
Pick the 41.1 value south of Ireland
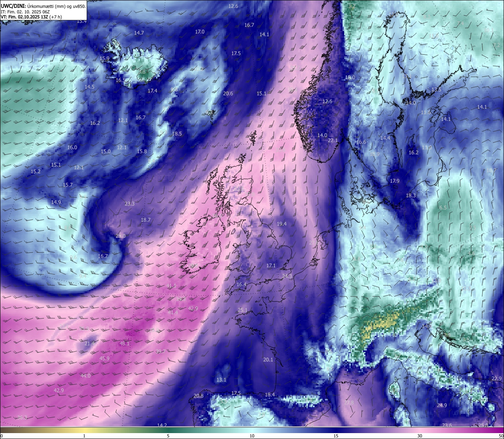(x=171, y=285)
